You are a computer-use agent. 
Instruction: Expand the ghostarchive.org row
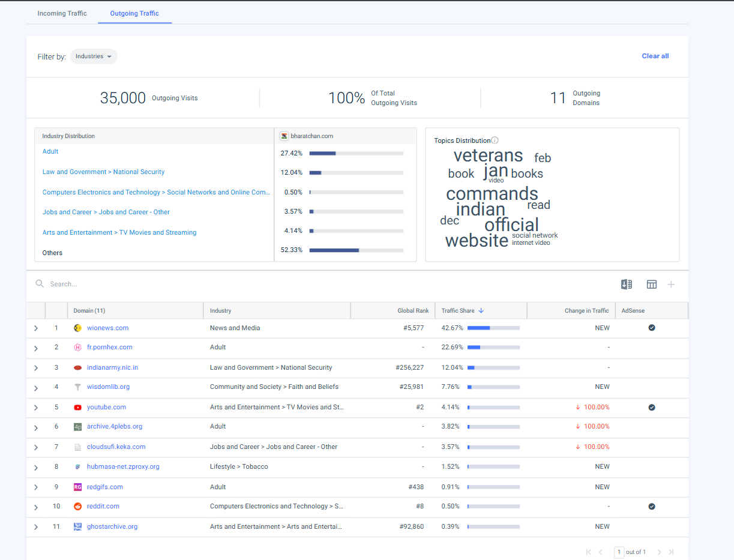click(x=36, y=527)
